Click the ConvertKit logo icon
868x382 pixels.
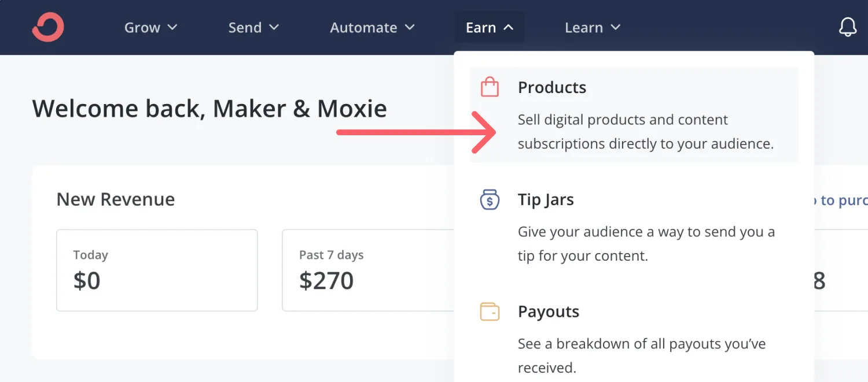tap(48, 27)
